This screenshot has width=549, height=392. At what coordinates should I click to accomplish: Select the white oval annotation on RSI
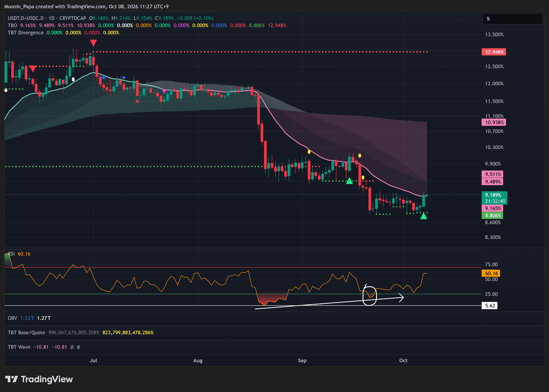pos(369,296)
